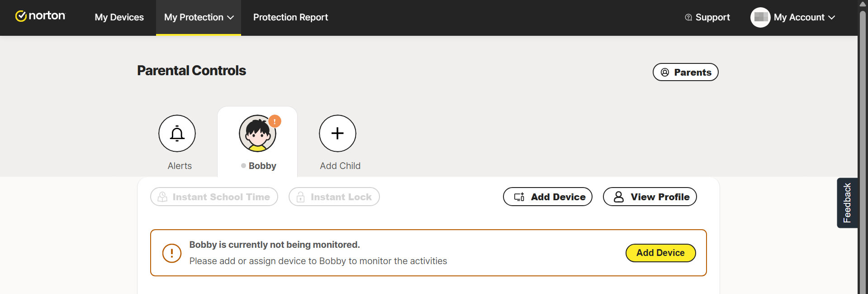Click the outlined Add Device button
The height and width of the screenshot is (294, 868).
click(547, 197)
